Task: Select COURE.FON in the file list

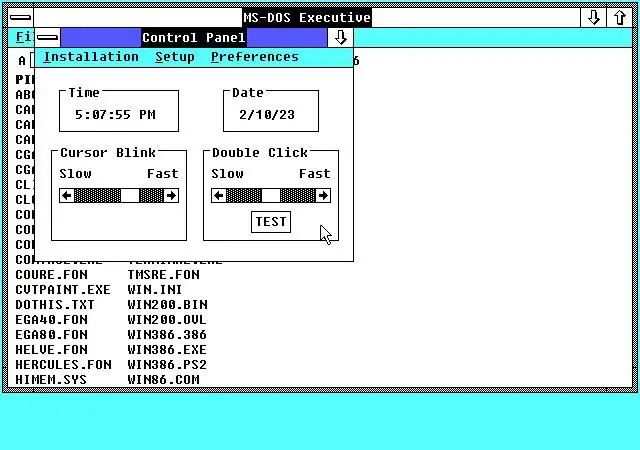Action: [51, 274]
